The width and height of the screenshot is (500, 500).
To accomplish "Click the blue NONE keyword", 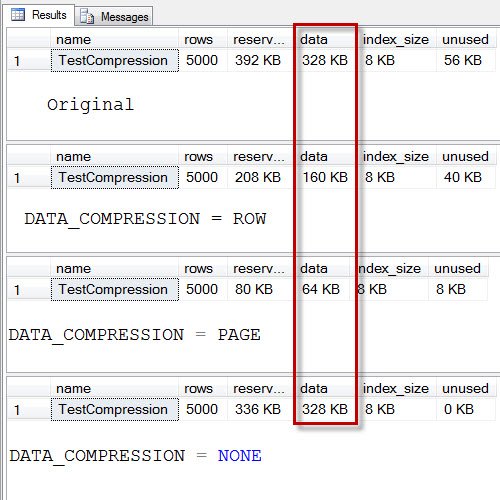I will click(x=240, y=456).
